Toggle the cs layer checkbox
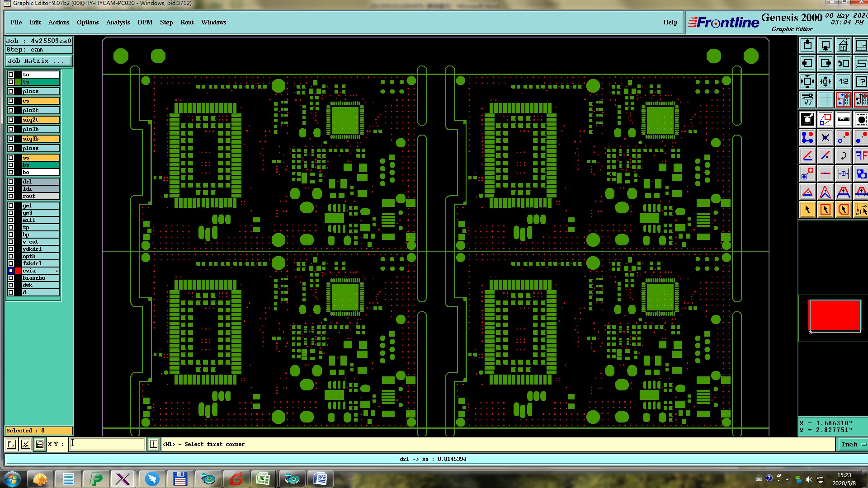This screenshot has width=868, height=488. 11,101
